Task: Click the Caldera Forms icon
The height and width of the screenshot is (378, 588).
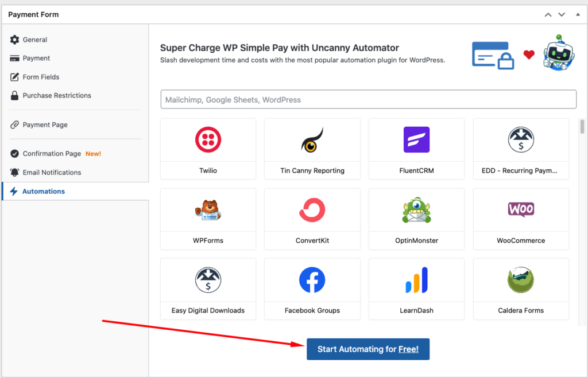Action: click(521, 280)
